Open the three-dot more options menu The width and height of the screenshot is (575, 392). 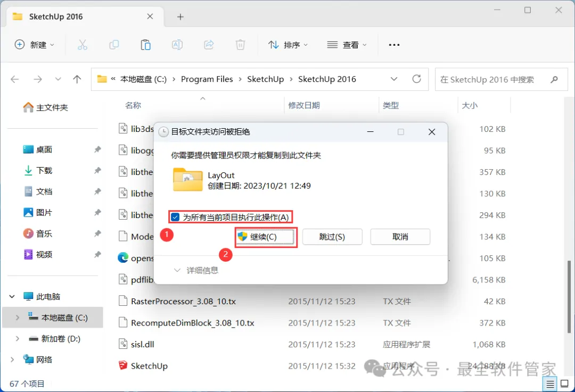394,45
